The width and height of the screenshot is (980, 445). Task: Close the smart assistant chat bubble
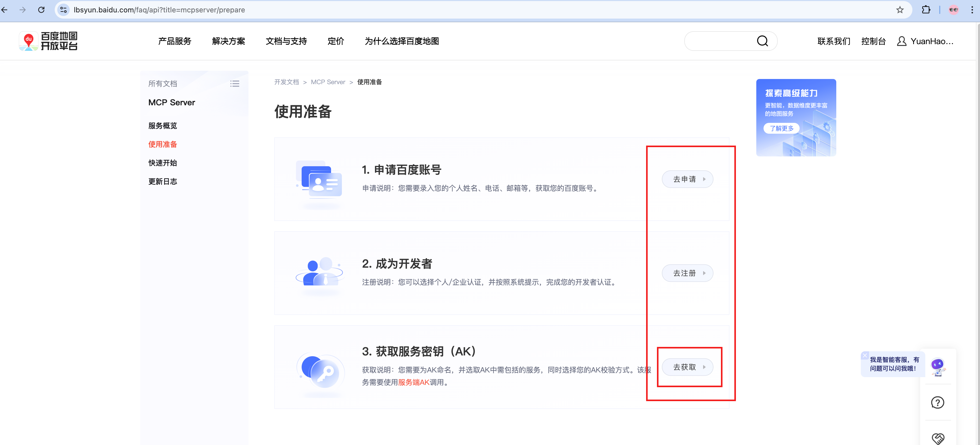865,355
